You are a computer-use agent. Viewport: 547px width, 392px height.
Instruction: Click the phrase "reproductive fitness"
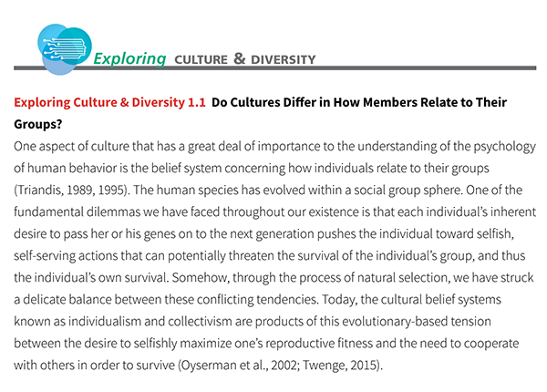pos(319,343)
